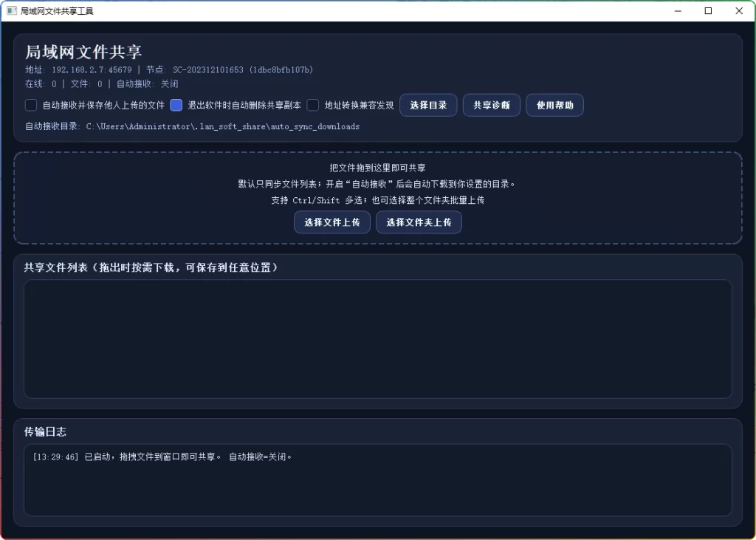756x540 pixels.
Task: Click the 共享诊断 button
Action: [x=491, y=104]
